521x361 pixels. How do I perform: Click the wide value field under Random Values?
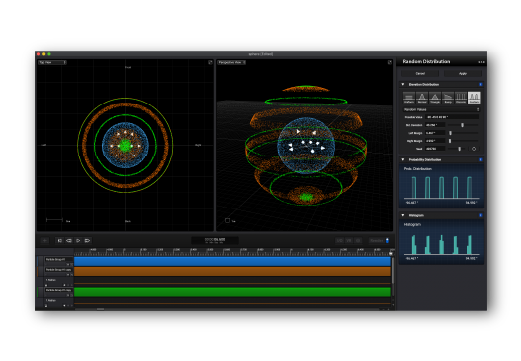[452, 117]
